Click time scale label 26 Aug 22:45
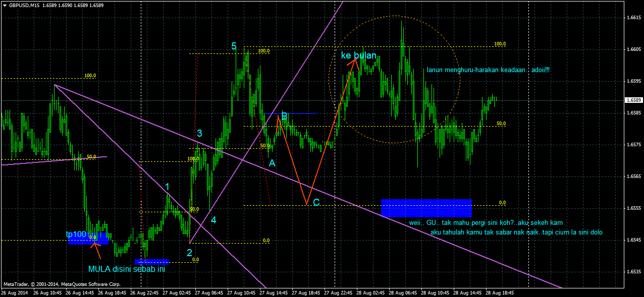Image resolution: width=644 pixels, height=297 pixels. point(145,292)
